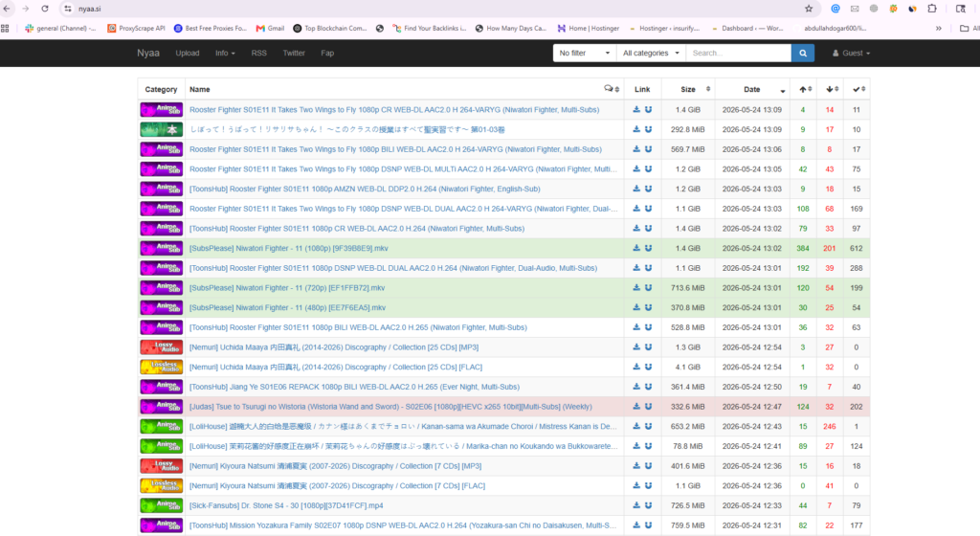Image resolution: width=980 pixels, height=536 pixels.
Task: Go back in browser history
Action: pos(7,9)
